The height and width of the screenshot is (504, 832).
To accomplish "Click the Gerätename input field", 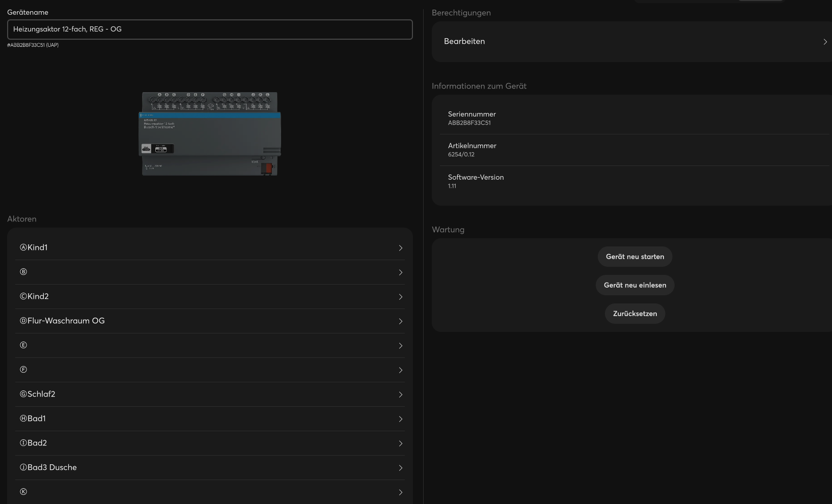I will coord(209,30).
